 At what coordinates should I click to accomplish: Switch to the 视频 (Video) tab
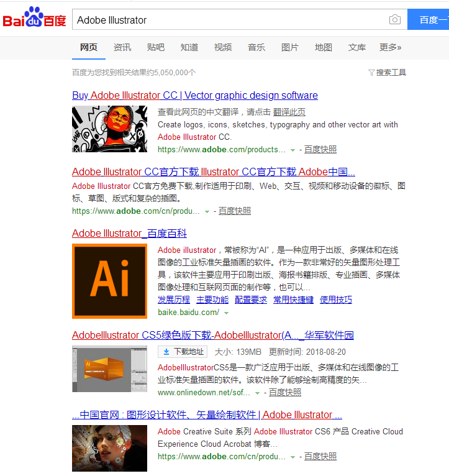pos(223,47)
